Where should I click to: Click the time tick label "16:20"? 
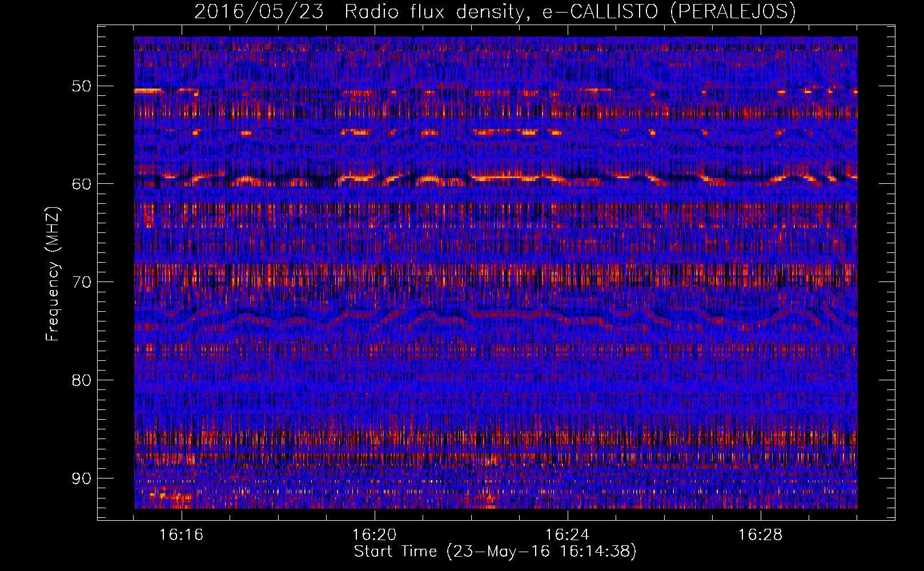375,535
